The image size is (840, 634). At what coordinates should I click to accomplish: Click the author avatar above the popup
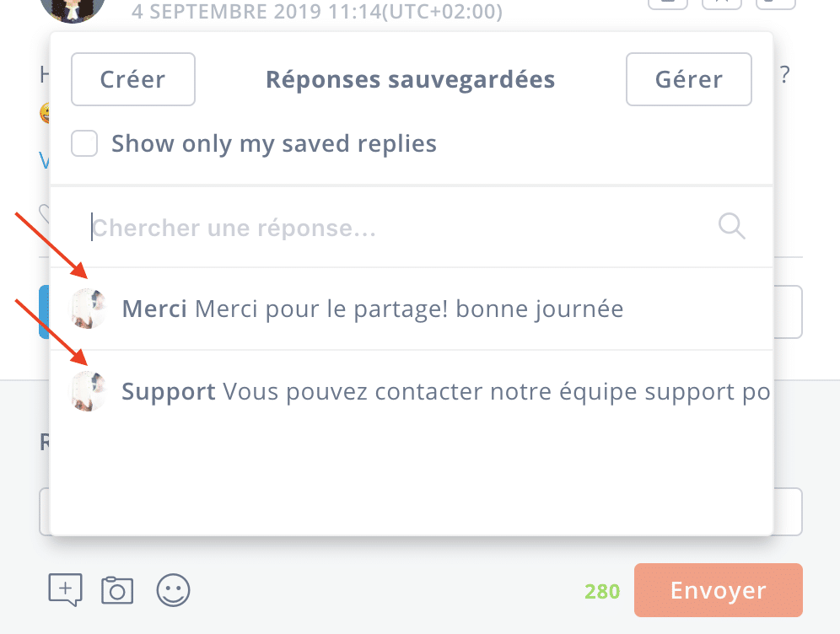(x=73, y=7)
